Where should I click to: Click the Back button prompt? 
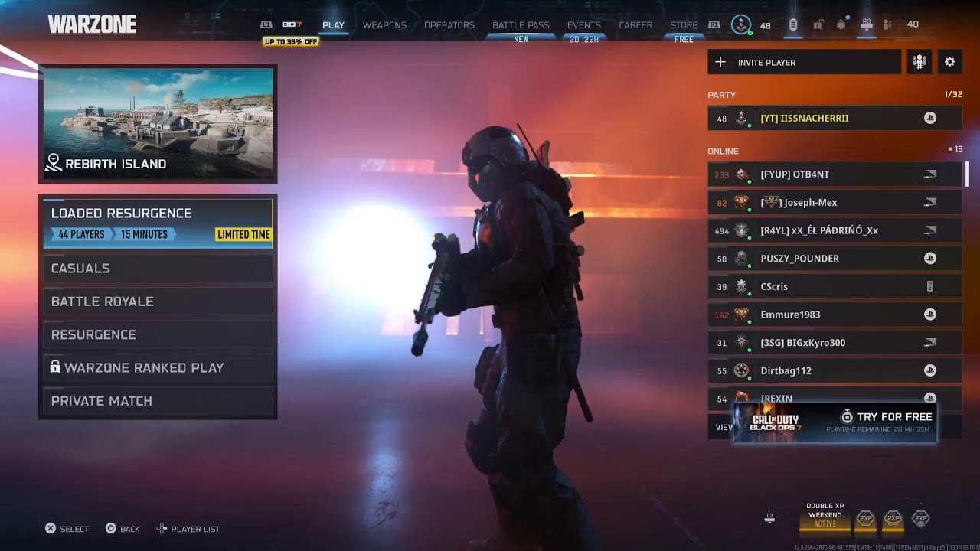(122, 529)
